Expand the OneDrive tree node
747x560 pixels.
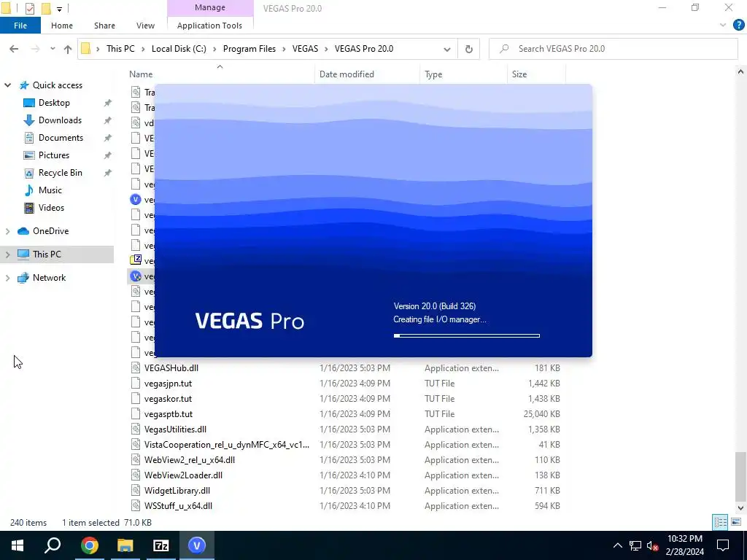7,231
